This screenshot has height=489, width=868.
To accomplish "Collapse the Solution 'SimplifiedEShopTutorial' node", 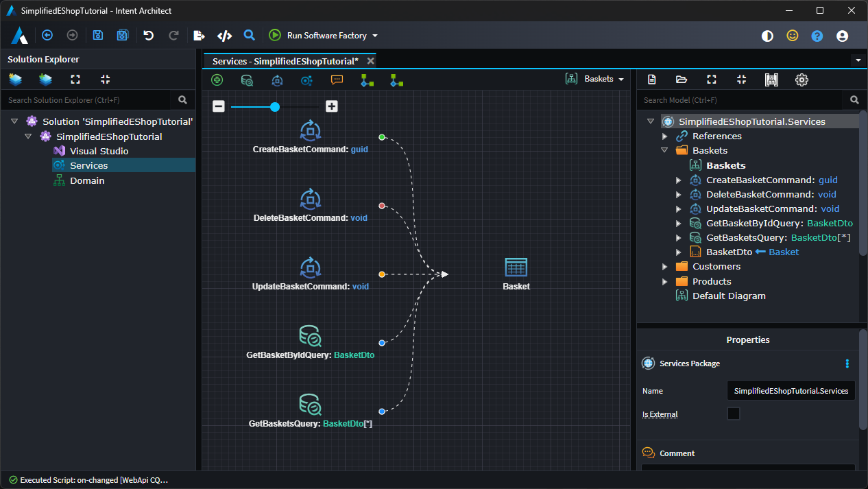I will 14,121.
